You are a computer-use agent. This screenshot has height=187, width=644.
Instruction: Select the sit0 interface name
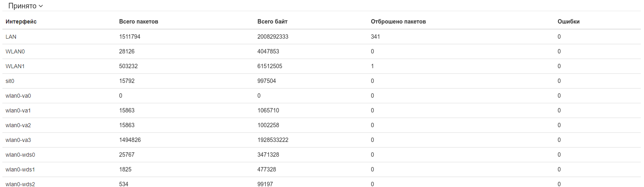tap(10, 81)
